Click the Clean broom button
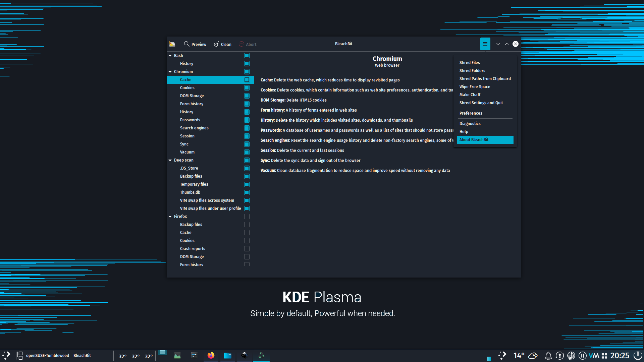 point(222,44)
